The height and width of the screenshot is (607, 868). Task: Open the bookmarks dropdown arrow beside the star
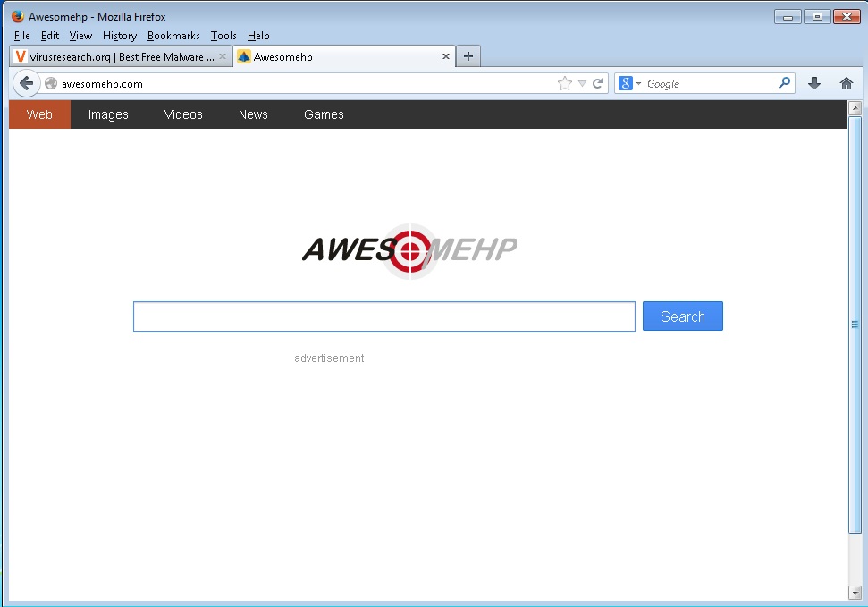[x=582, y=84]
